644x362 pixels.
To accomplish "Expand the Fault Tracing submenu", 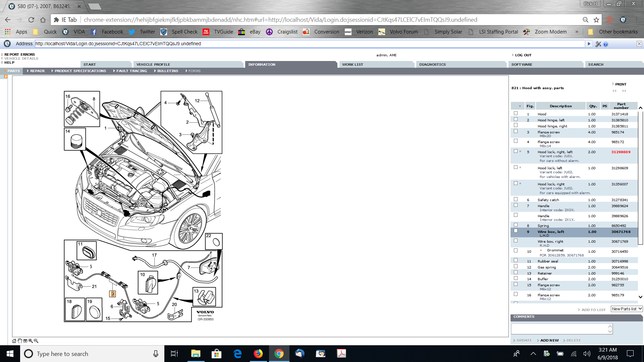I will pyautogui.click(x=131, y=71).
